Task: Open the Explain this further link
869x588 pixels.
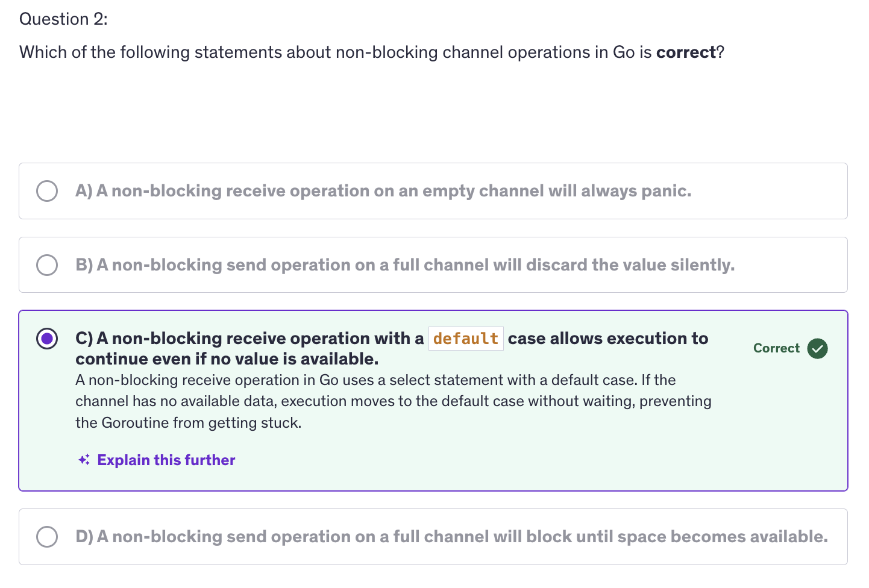Action: [166, 460]
